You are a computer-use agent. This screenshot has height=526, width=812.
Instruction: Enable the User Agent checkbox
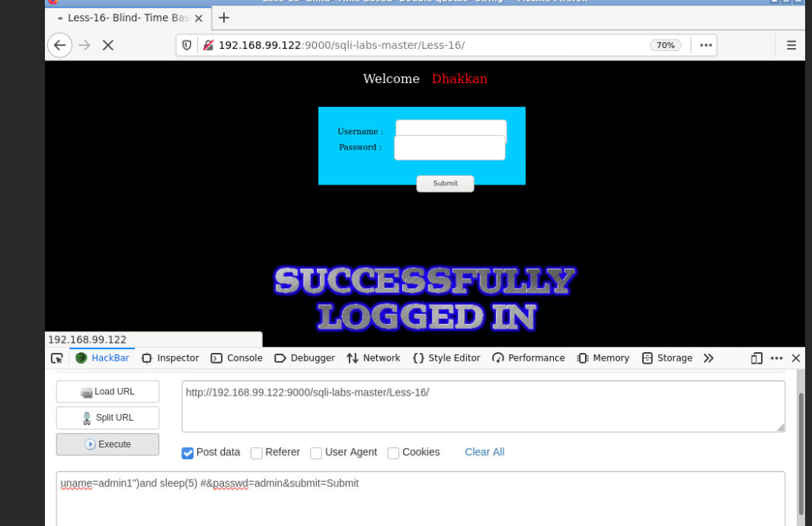tap(316, 453)
